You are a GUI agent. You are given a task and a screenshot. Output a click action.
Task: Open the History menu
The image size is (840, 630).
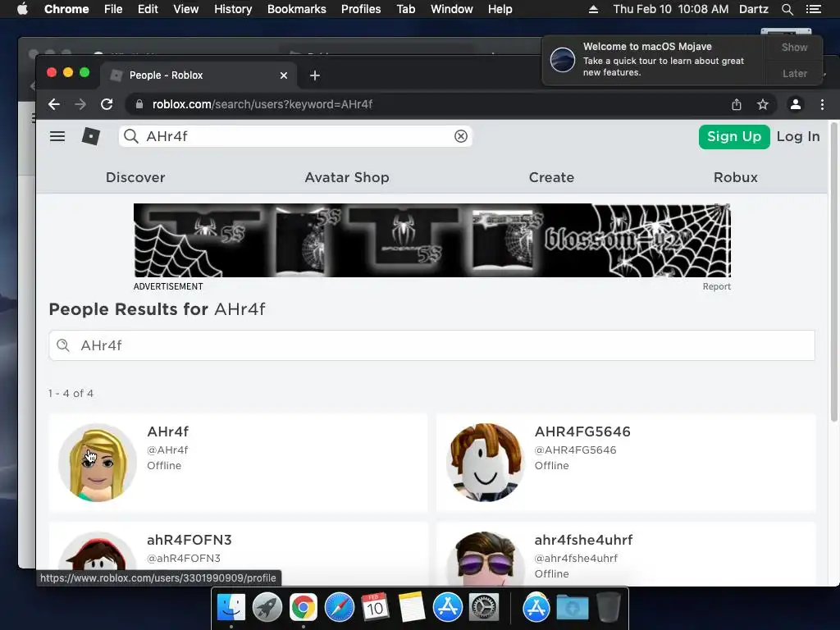[233, 9]
